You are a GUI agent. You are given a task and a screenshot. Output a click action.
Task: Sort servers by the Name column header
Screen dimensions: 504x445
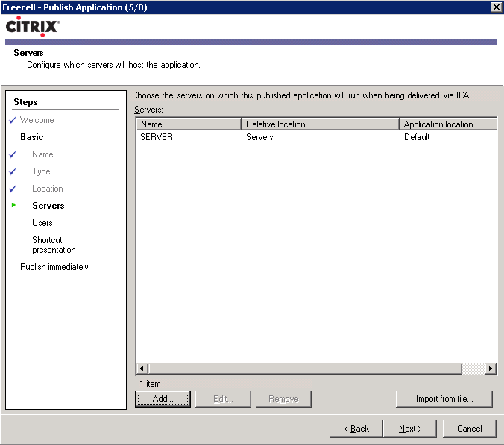(x=189, y=124)
